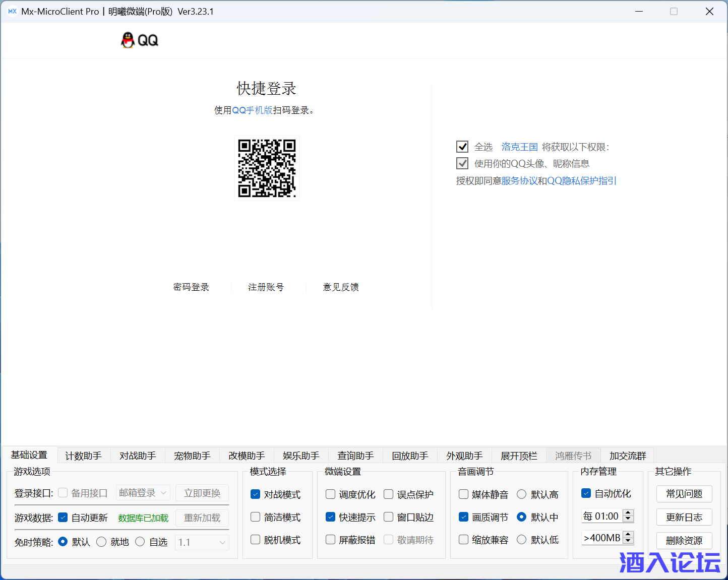The height and width of the screenshot is (580, 728).
Task: Click the 删除资源 button
Action: pyautogui.click(x=684, y=541)
